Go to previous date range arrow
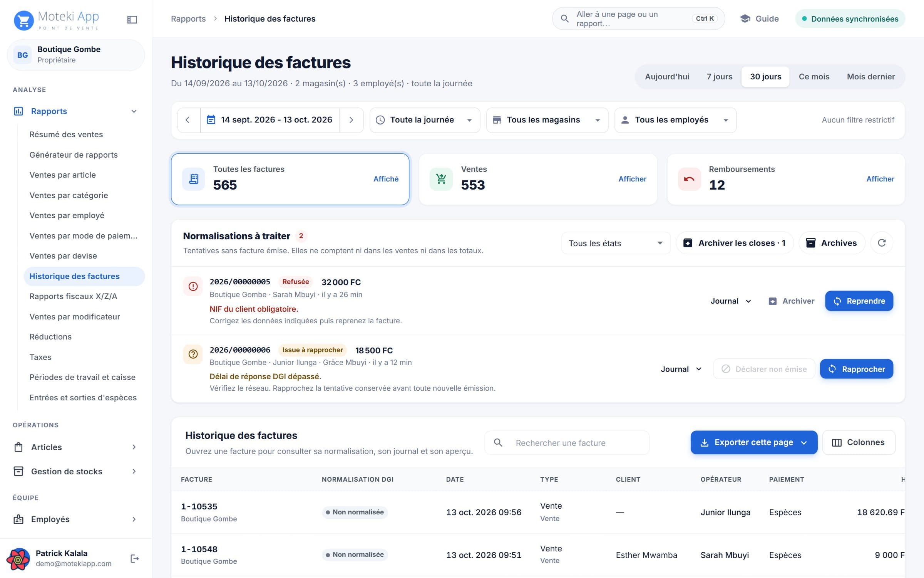The image size is (924, 578). pos(188,120)
